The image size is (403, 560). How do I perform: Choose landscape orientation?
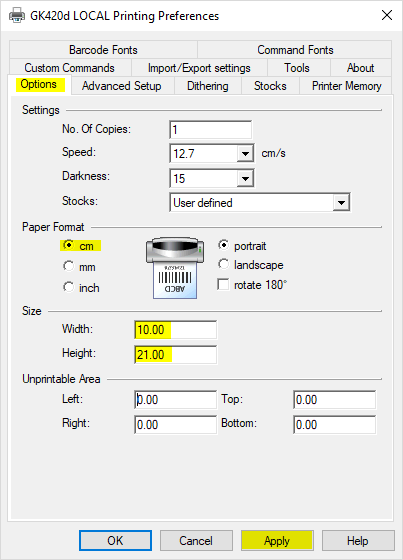pos(223,264)
